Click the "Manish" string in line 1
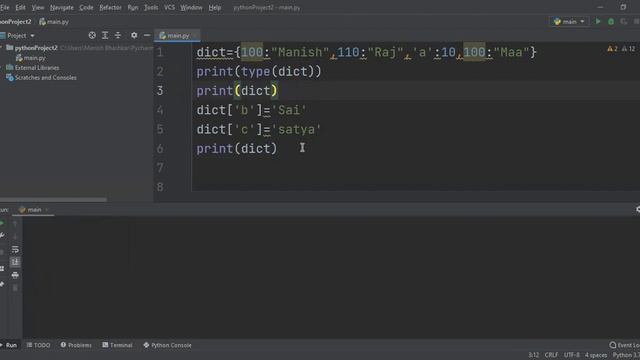 [x=300, y=52]
